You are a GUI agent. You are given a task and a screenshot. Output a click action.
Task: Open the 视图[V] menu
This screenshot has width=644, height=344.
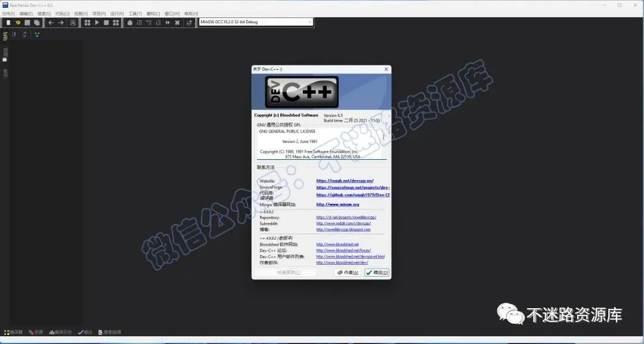pyautogui.click(x=80, y=14)
